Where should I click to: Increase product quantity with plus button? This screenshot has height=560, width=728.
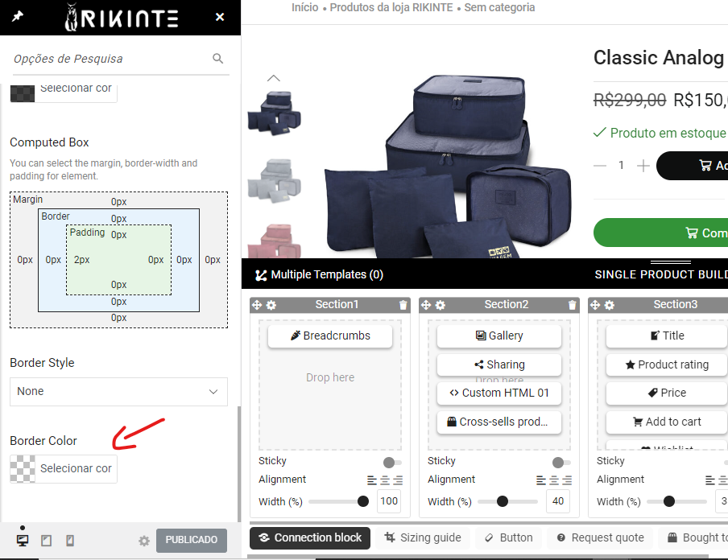643,166
